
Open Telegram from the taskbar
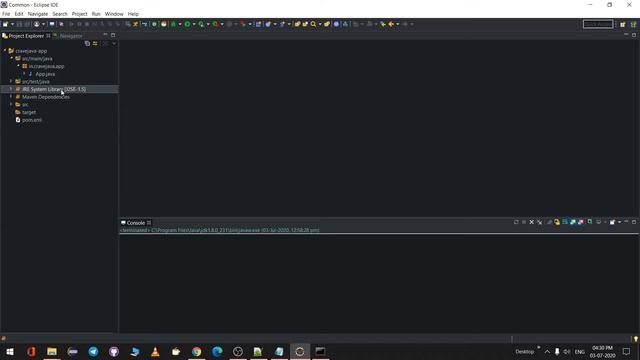coord(93,351)
